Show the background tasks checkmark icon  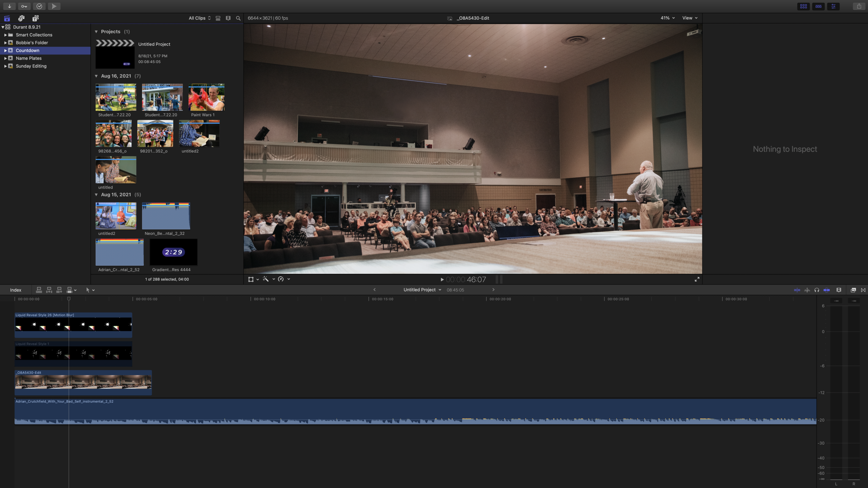pos(39,6)
